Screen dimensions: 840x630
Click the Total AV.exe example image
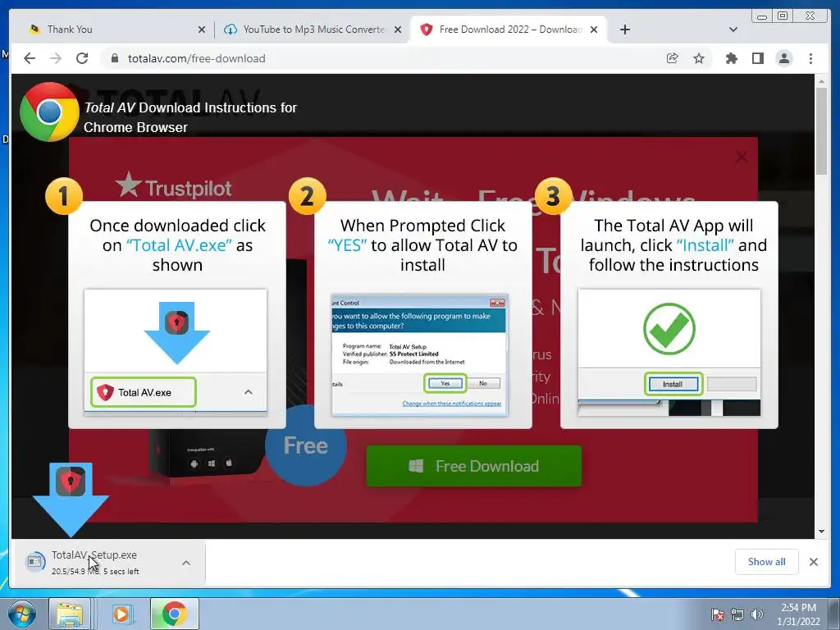(176, 352)
